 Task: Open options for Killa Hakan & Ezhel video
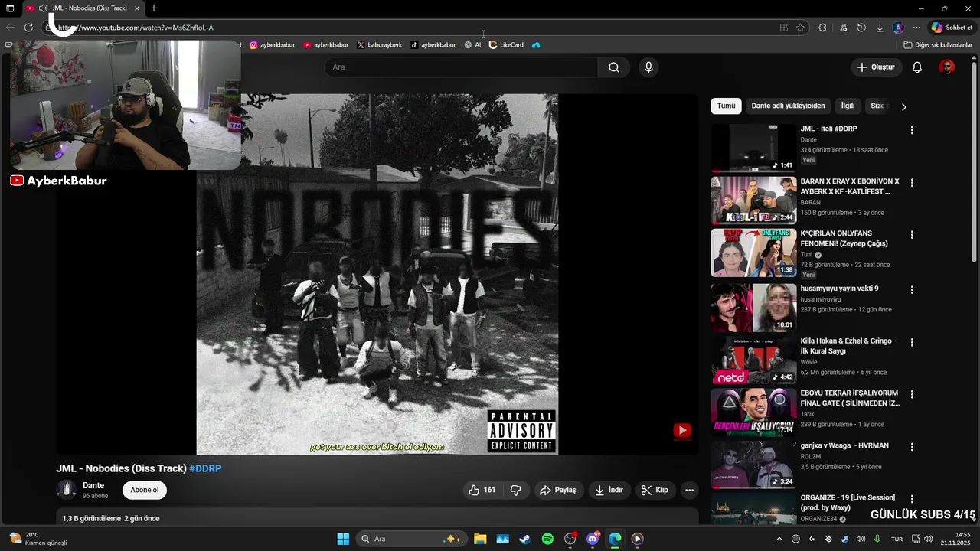click(912, 342)
